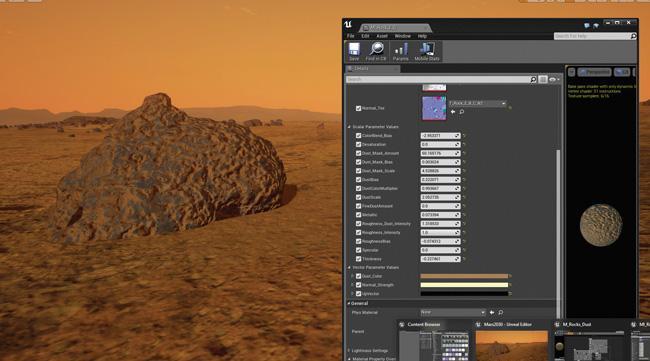Open the Edit menu
Viewport: 650px width, 361px height.
[365, 36]
